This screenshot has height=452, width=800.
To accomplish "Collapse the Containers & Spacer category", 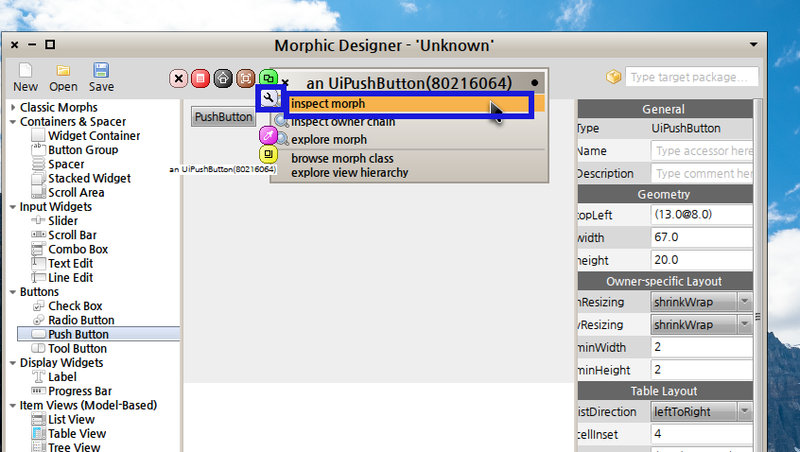I will [x=13, y=122].
